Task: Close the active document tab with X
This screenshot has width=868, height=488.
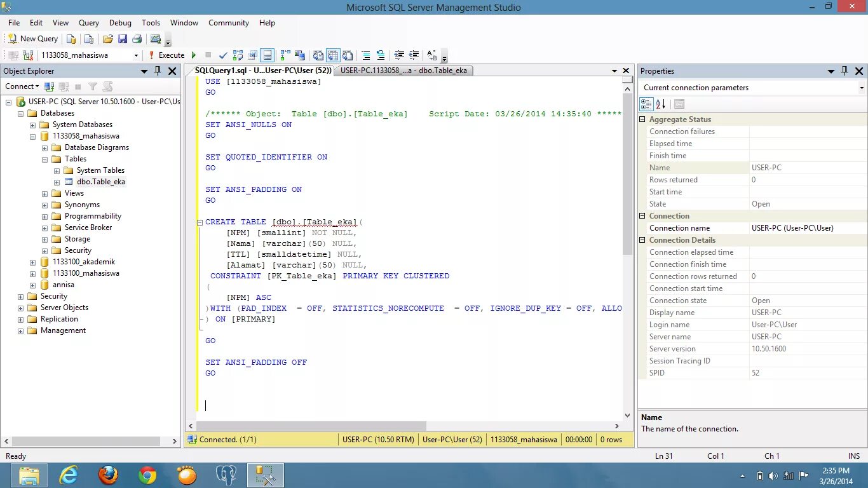Action: (626, 71)
